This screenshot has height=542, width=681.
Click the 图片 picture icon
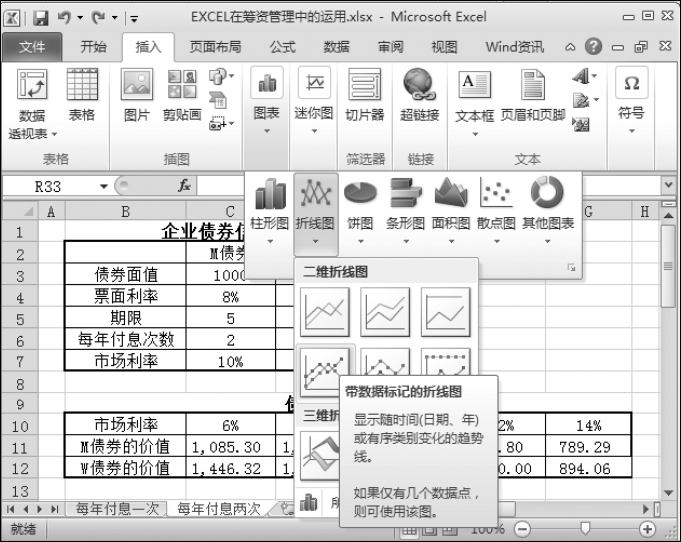coord(137,84)
